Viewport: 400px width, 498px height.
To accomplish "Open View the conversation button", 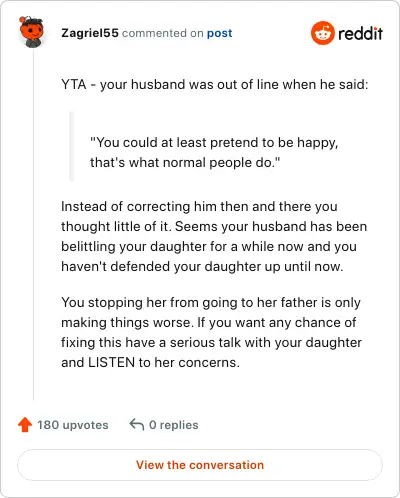I will (x=200, y=465).
